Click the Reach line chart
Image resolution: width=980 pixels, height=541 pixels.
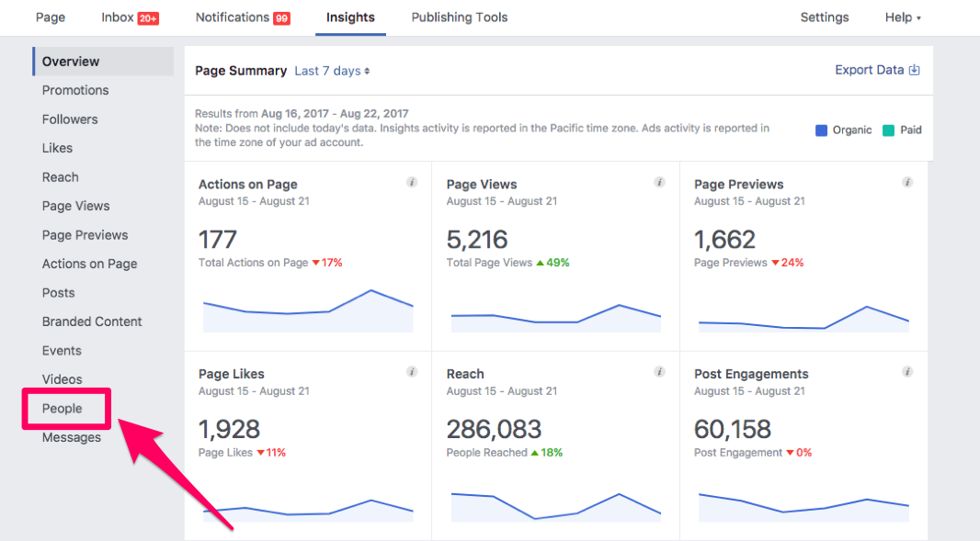(555, 504)
